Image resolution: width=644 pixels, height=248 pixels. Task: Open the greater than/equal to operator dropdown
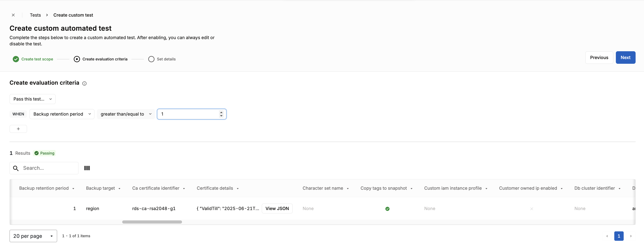126,114
